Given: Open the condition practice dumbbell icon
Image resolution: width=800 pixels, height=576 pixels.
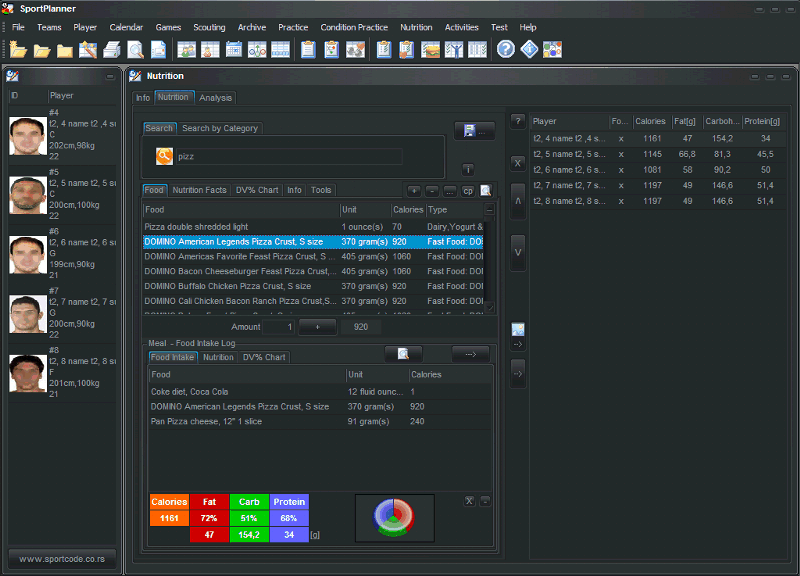Looking at the screenshot, I should (x=355, y=49).
